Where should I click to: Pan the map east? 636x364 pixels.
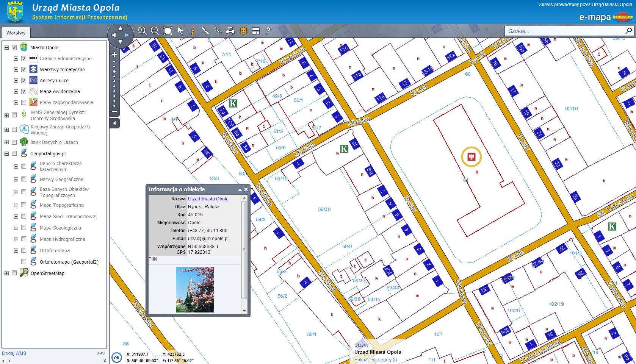(127, 35)
